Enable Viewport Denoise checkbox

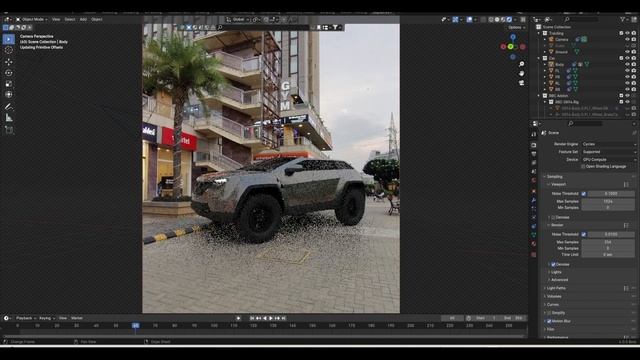point(553,218)
